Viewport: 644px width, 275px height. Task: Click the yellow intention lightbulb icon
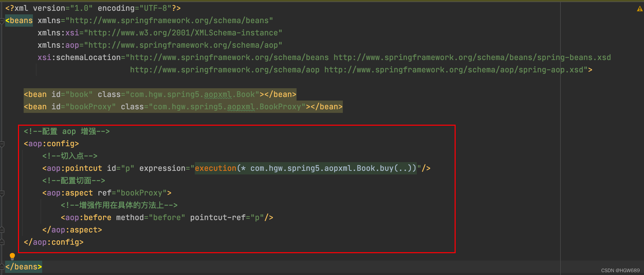[x=12, y=256]
